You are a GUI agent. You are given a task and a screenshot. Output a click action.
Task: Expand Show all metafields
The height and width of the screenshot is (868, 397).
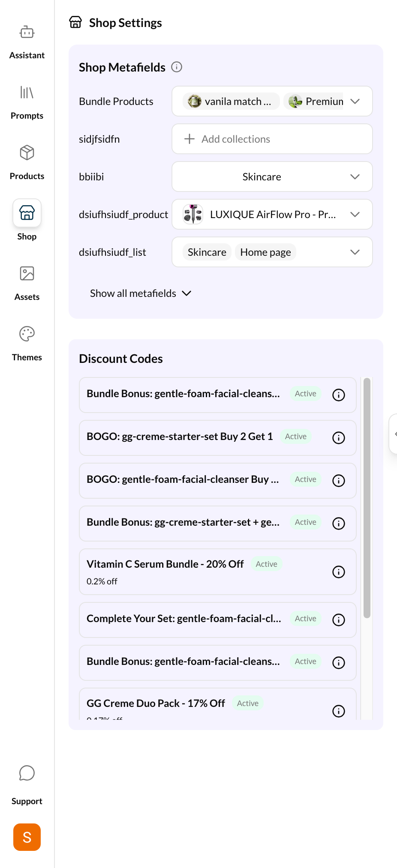(141, 293)
